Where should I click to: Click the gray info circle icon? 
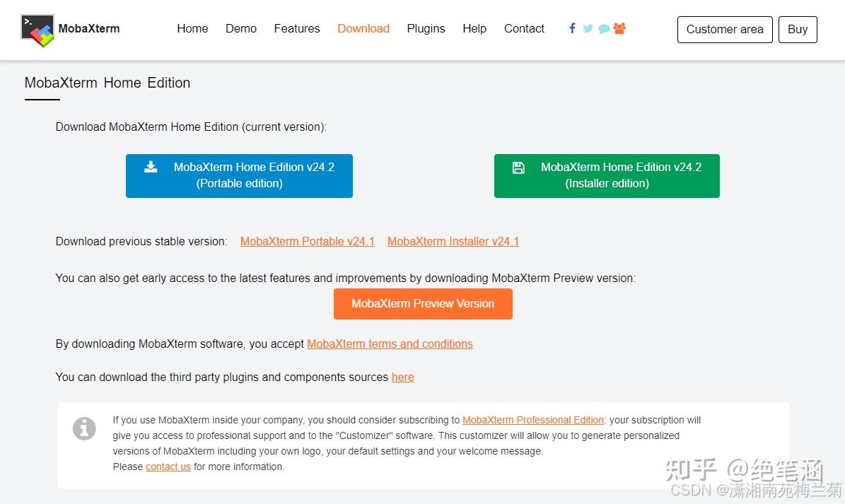pyautogui.click(x=84, y=428)
